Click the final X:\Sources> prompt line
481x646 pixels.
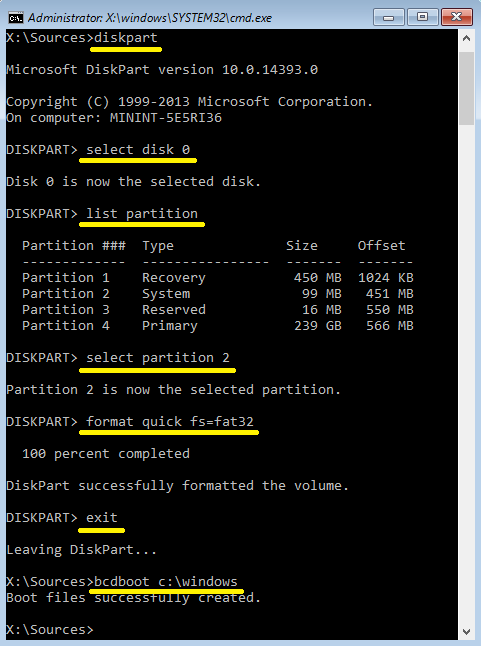(50, 630)
